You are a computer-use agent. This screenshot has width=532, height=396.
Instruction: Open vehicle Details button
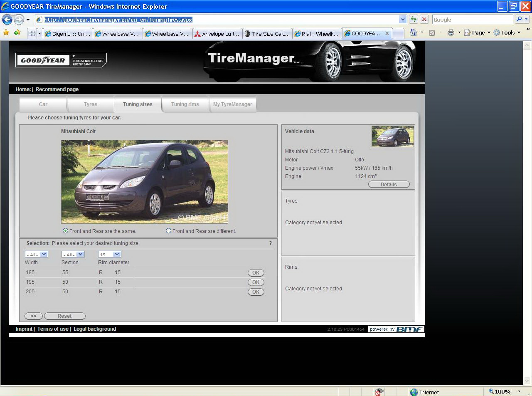click(389, 185)
